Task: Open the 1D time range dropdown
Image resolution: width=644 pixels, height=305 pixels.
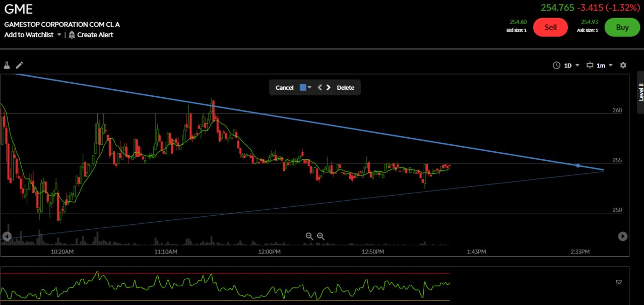Action: 571,65
